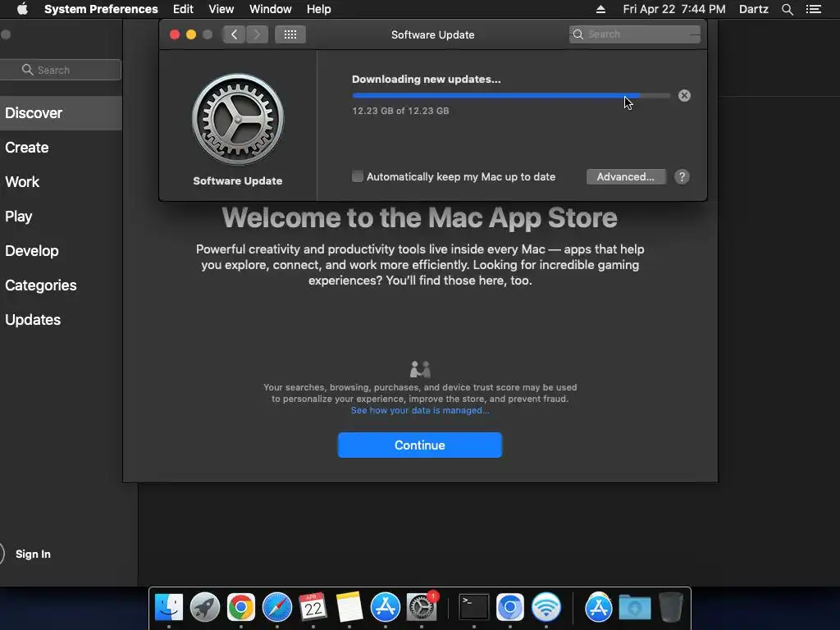Open See how your data is managed link
The height and width of the screenshot is (630, 840).
pos(419,410)
